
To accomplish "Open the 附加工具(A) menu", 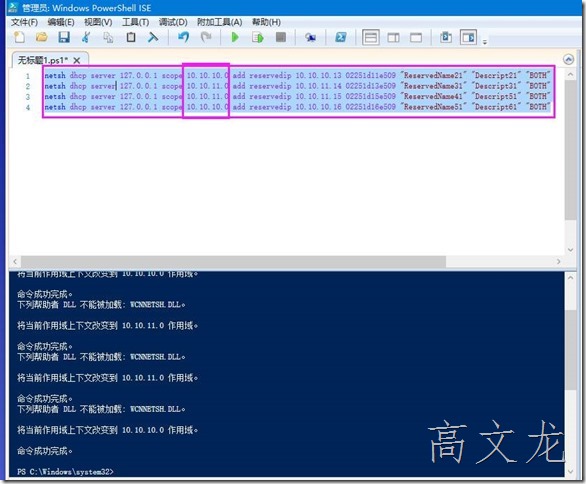I will pos(220,22).
